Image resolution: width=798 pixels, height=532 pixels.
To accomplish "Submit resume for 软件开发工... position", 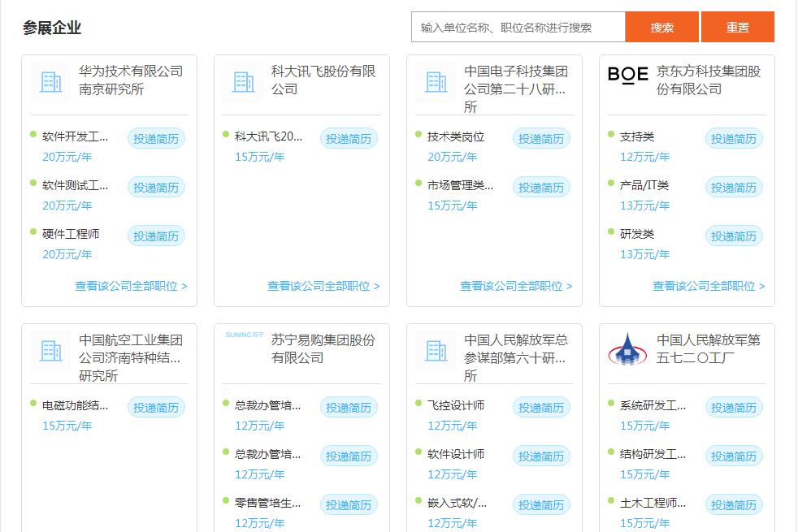I will coord(156,139).
